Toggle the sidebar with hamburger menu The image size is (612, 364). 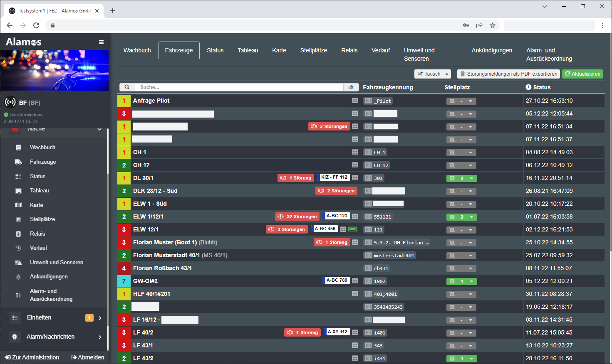[101, 42]
